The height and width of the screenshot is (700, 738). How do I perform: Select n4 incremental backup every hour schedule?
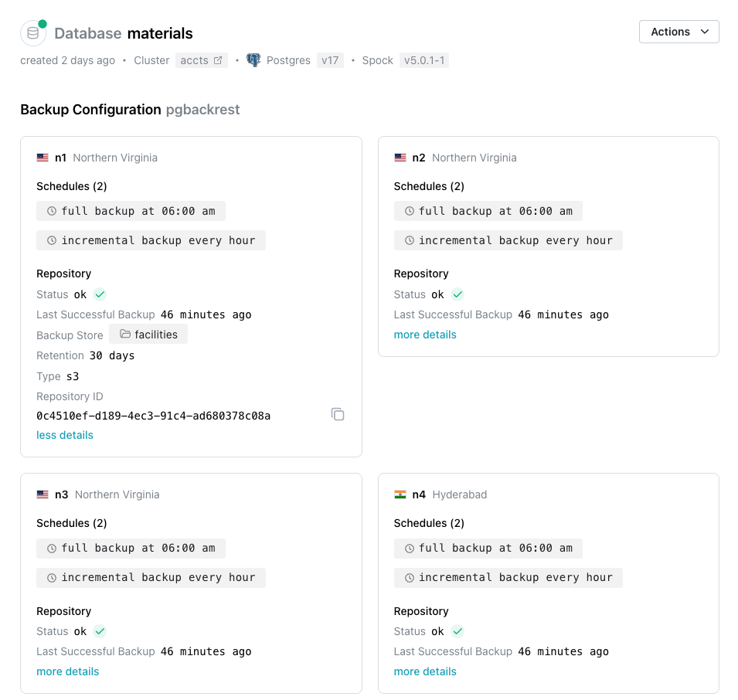click(x=508, y=577)
